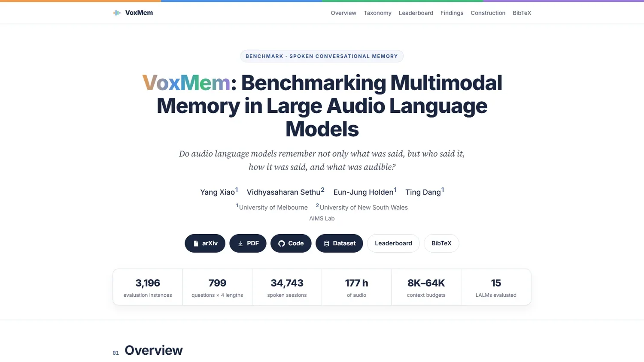Select Construction in the navigation bar

click(x=488, y=13)
